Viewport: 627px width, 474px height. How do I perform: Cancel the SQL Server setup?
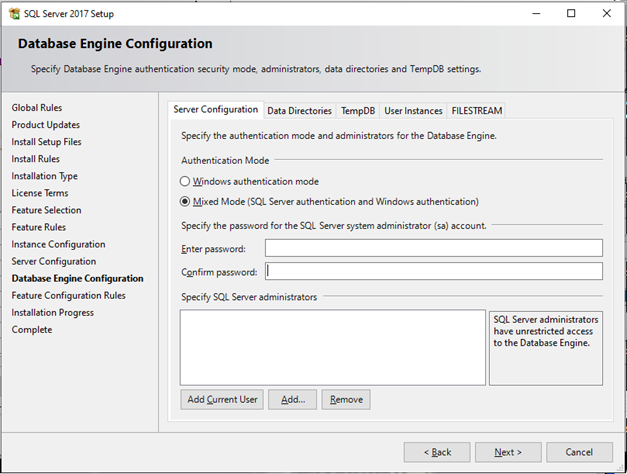point(579,452)
